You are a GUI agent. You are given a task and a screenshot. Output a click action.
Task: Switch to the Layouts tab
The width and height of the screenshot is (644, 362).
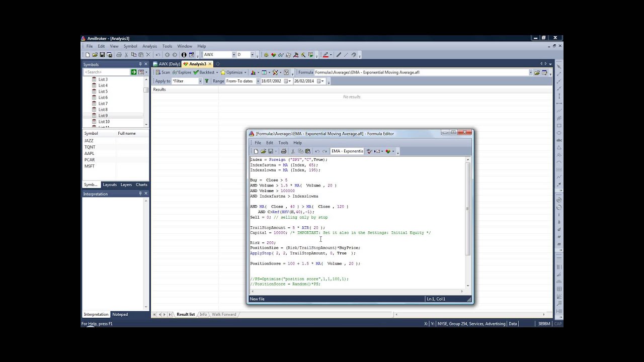click(110, 185)
